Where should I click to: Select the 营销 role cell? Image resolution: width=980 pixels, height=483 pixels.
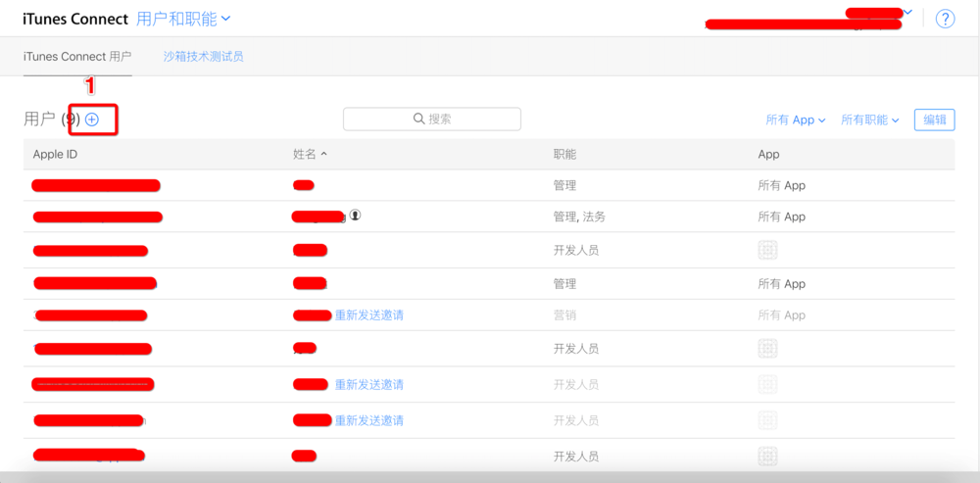coord(564,314)
